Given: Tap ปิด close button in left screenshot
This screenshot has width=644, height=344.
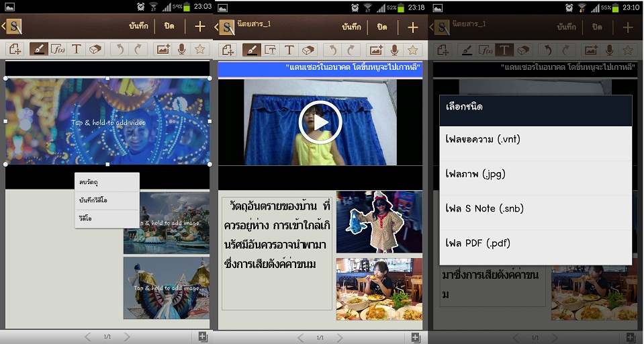Looking at the screenshot, I should point(169,26).
